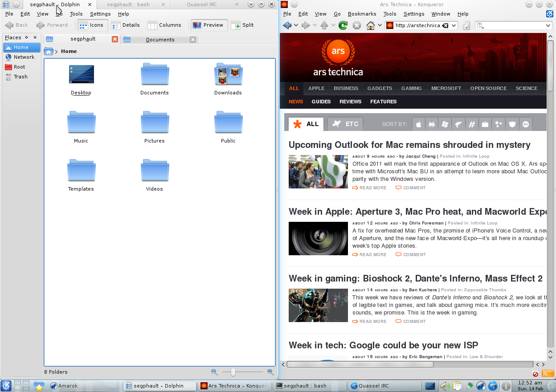
Task: Filter Ars stories by gaming invader icon
Action: click(432, 124)
